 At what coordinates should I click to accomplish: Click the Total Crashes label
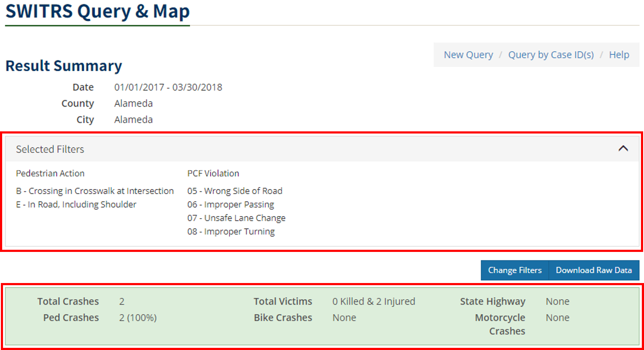coord(68,301)
